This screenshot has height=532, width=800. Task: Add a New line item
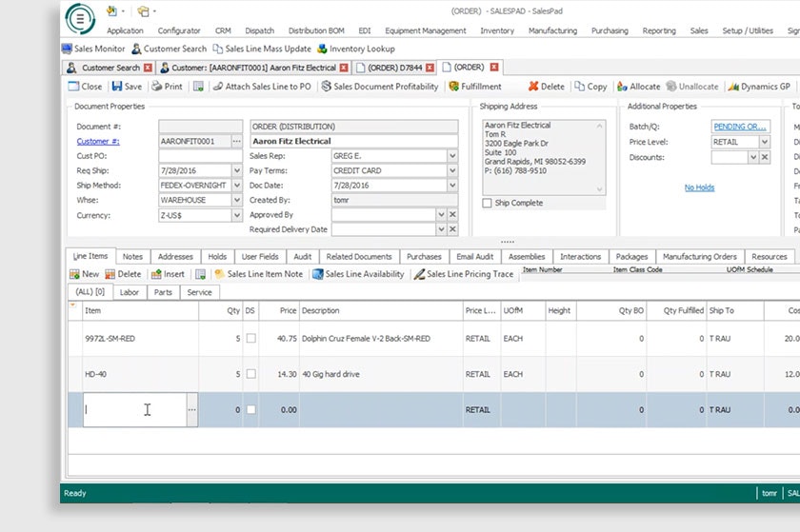[85, 274]
